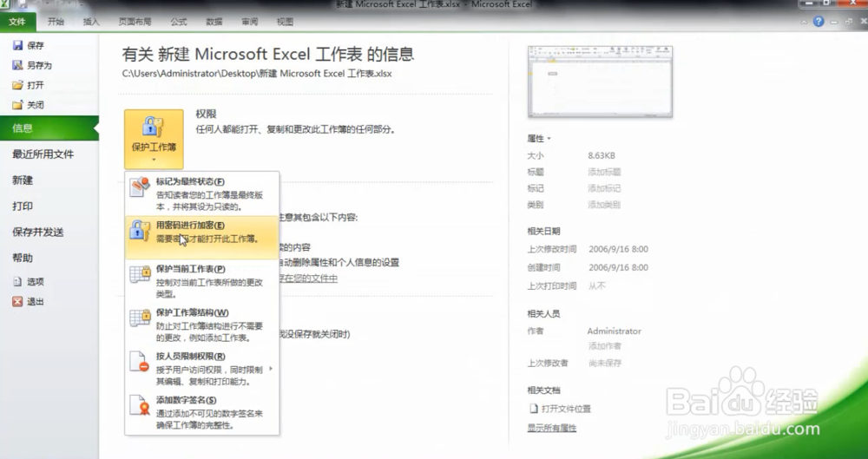Click Restrict Permission by People icon
This screenshot has width=868, height=459.
[140, 362]
